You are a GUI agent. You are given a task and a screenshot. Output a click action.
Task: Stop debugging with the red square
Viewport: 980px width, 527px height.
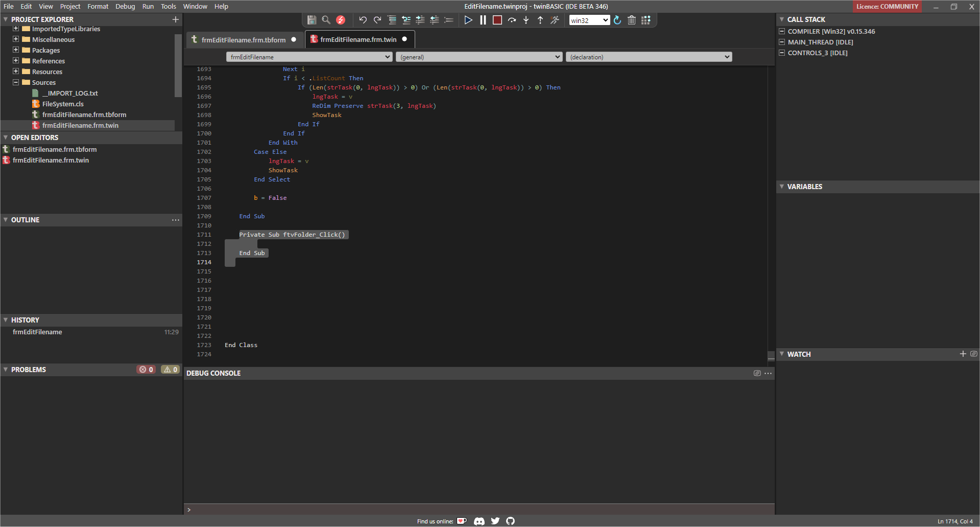click(497, 20)
